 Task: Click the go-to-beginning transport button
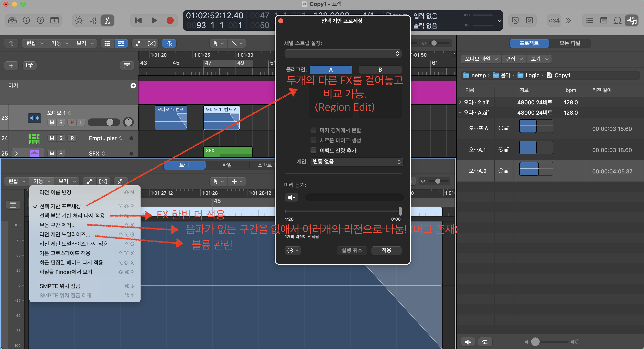click(138, 20)
